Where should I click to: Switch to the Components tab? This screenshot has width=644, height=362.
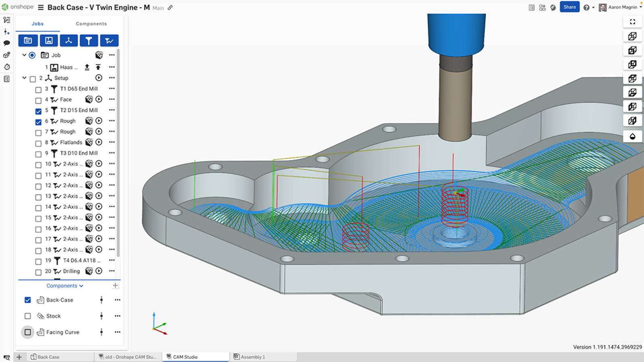(91, 24)
